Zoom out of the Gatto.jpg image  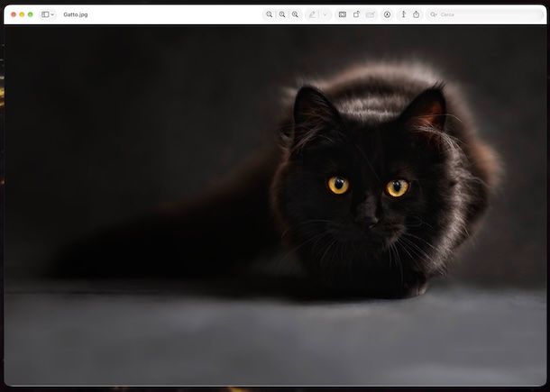coord(269,14)
